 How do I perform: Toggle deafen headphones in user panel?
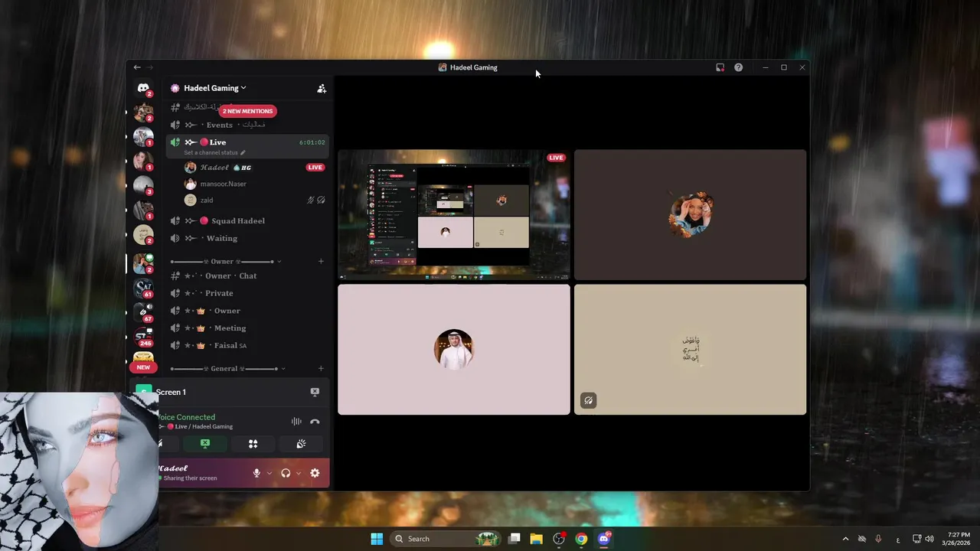[286, 473]
